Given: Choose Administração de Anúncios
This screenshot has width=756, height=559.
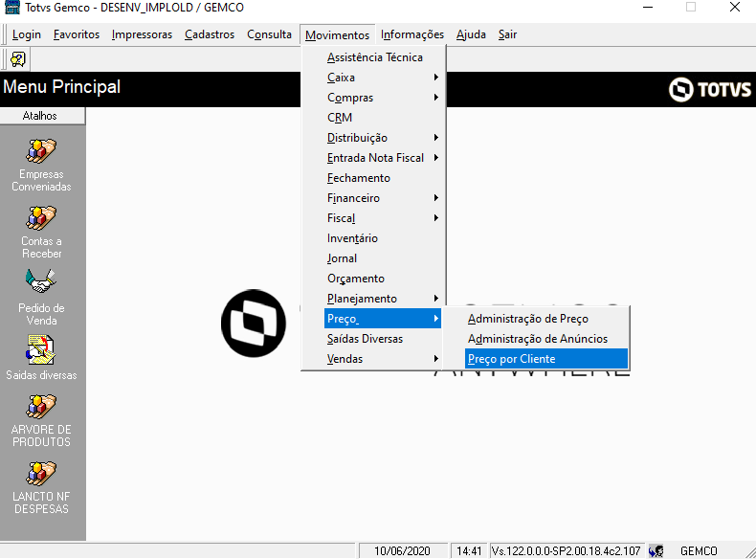Looking at the screenshot, I should point(546,339).
